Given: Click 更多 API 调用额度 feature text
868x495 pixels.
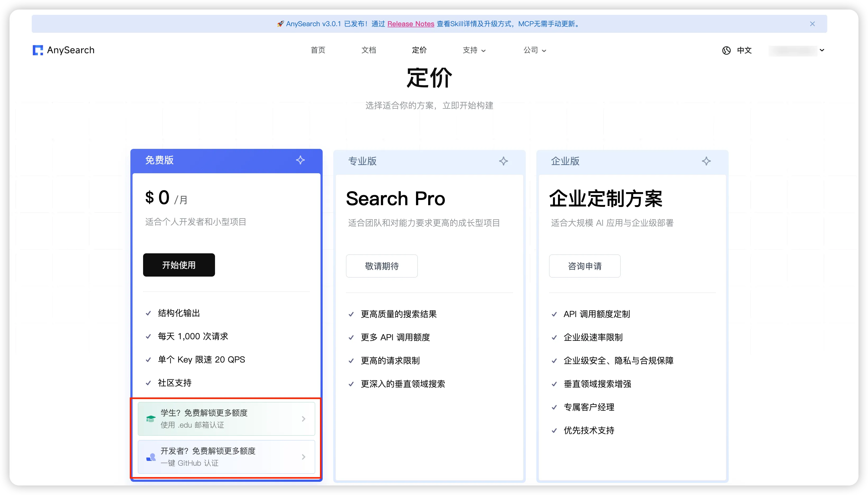Looking at the screenshot, I should [395, 337].
